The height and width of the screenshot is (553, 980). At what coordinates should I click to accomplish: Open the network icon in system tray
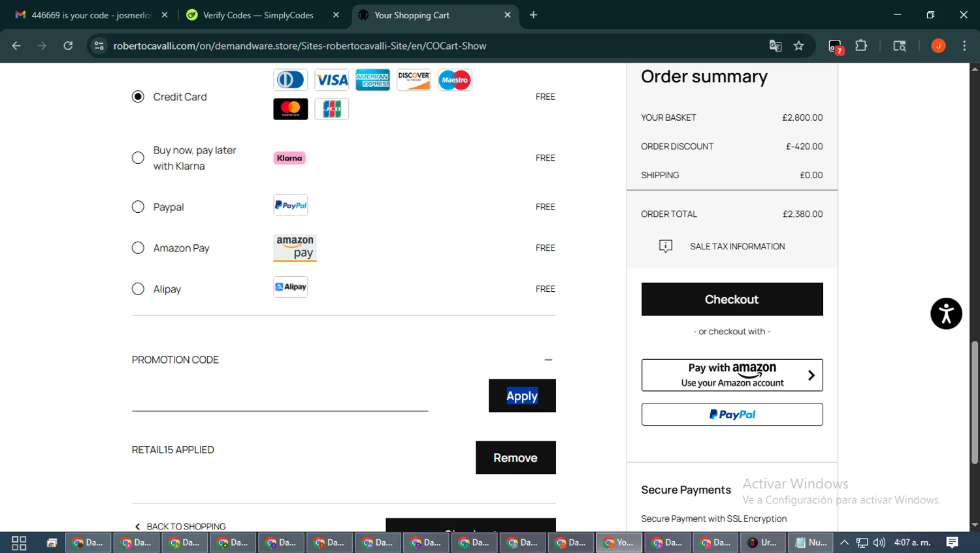862,543
